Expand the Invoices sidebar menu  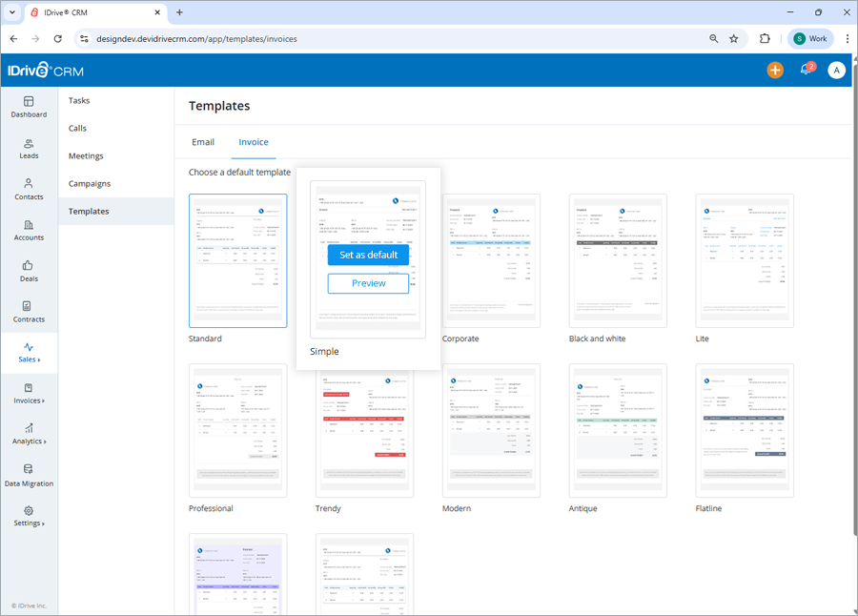pos(29,395)
